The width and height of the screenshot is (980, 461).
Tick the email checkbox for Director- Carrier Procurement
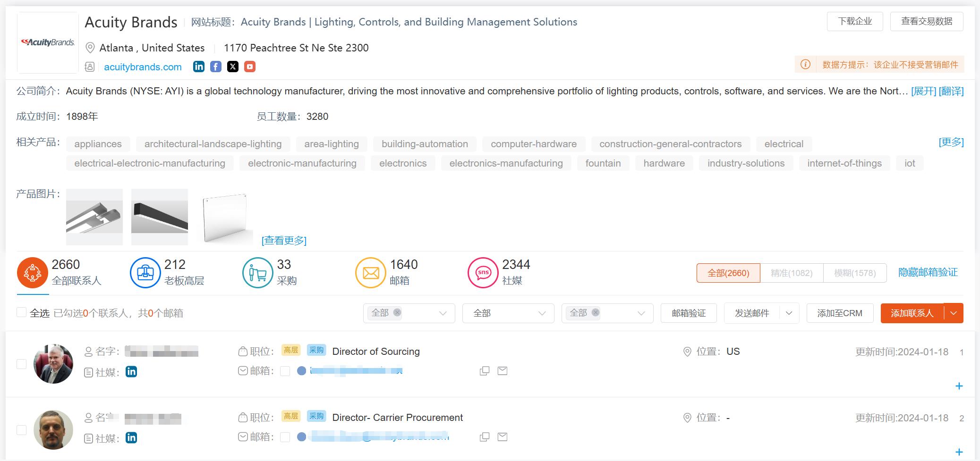pos(285,437)
